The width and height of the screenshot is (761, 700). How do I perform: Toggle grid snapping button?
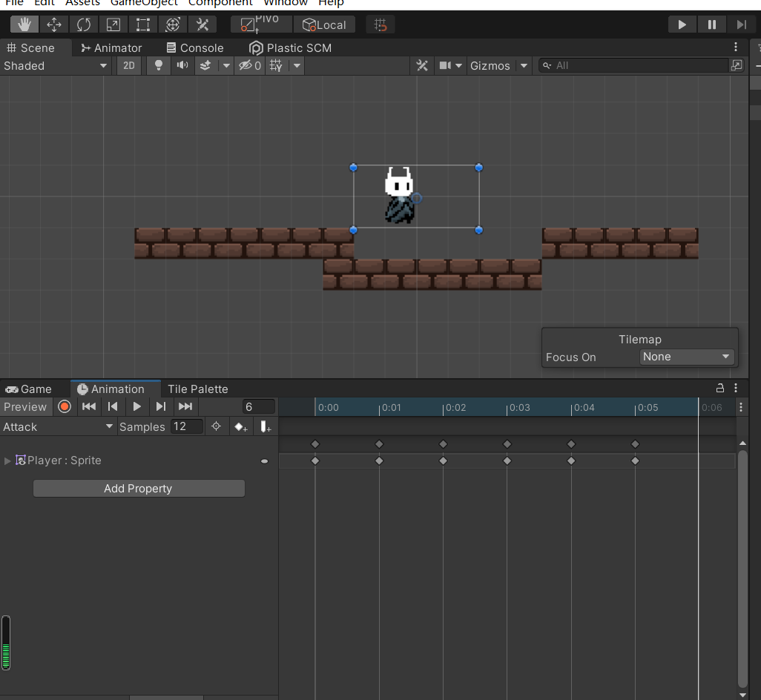(x=380, y=24)
